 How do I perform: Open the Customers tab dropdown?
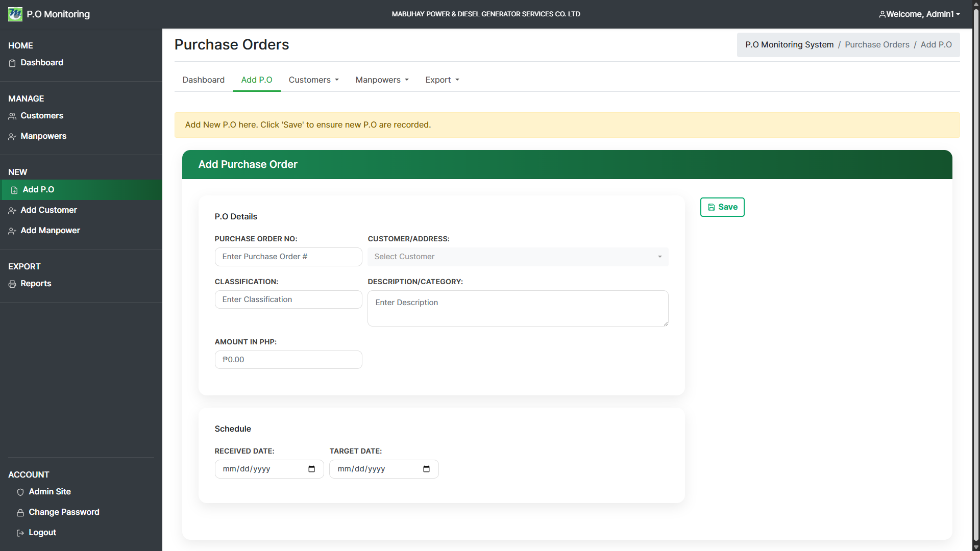click(313, 80)
